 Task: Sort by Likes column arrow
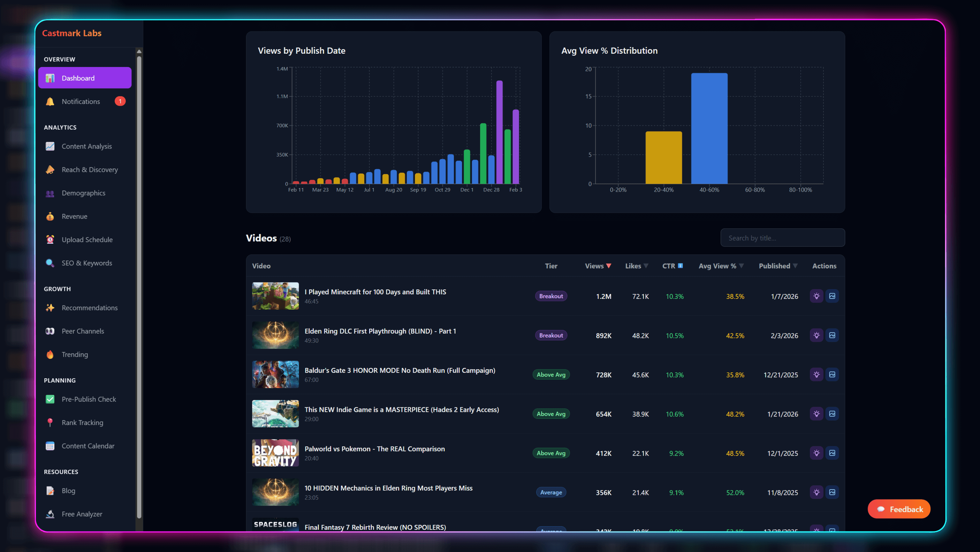(646, 265)
